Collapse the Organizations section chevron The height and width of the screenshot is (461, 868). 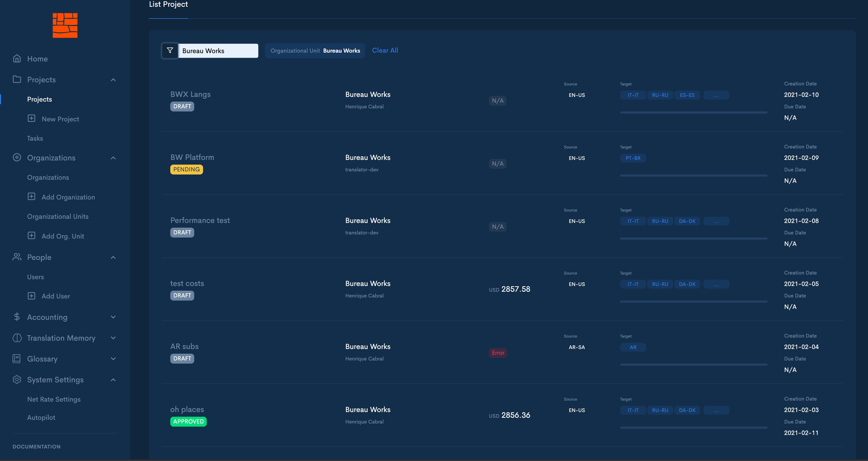pyautogui.click(x=113, y=158)
